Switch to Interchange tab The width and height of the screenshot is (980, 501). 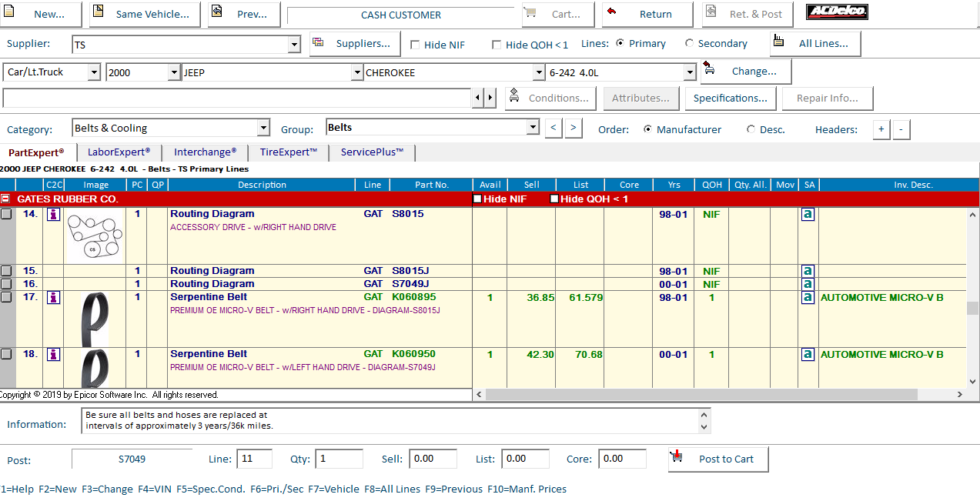(205, 152)
